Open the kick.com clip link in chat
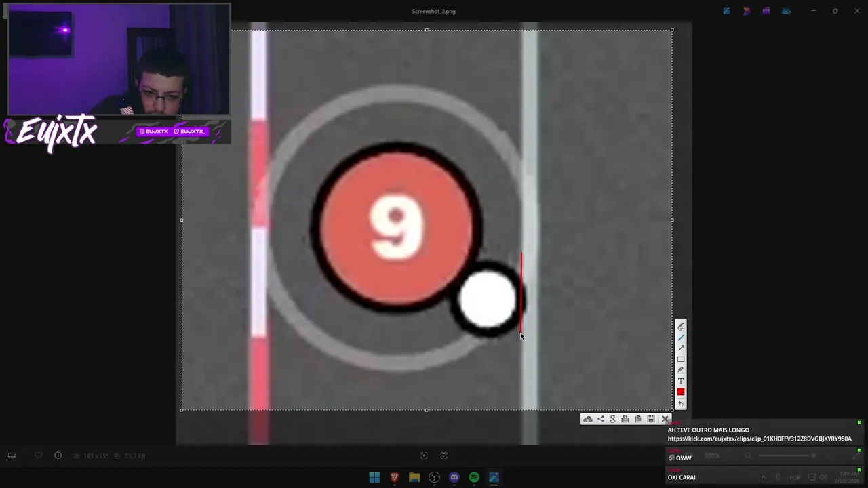This screenshot has width=868, height=488. [x=759, y=439]
